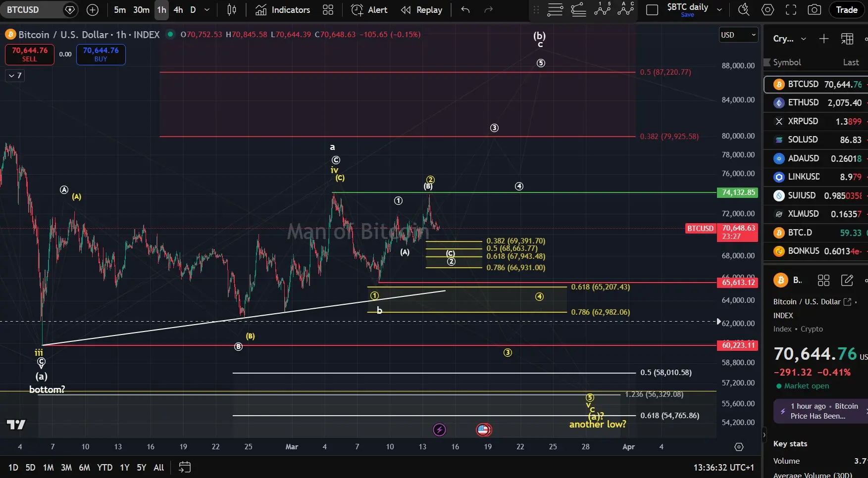Viewport: 868px width, 478px height.
Task: Click the SELL 70,644.76 button
Action: tap(30, 54)
